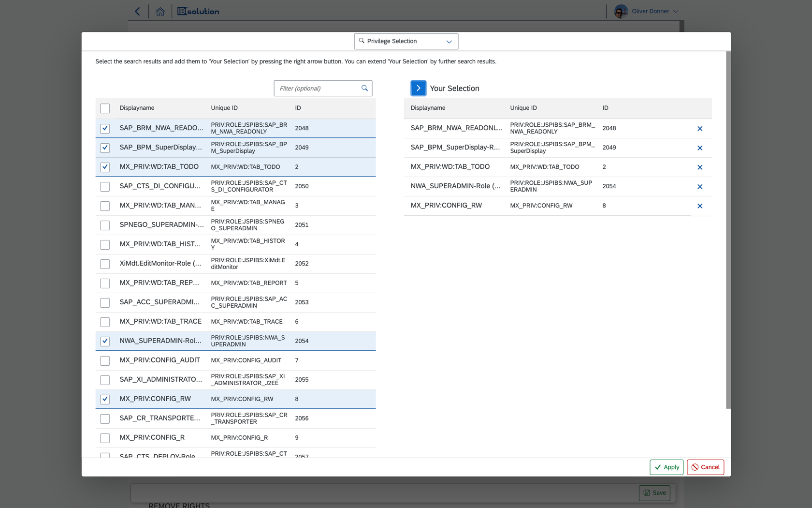Check the MX_PRIV:CONFIG_R checkbox
The image size is (812, 508).
[105, 438]
